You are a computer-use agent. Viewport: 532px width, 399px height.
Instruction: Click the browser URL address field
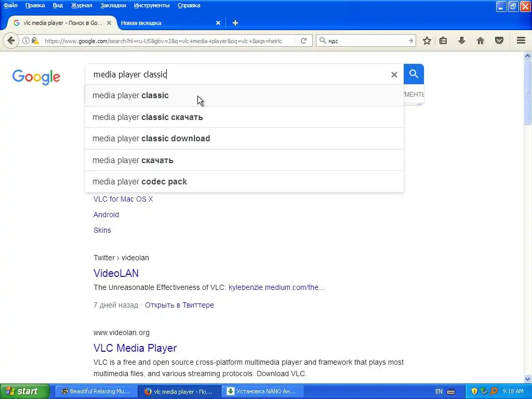click(x=163, y=41)
